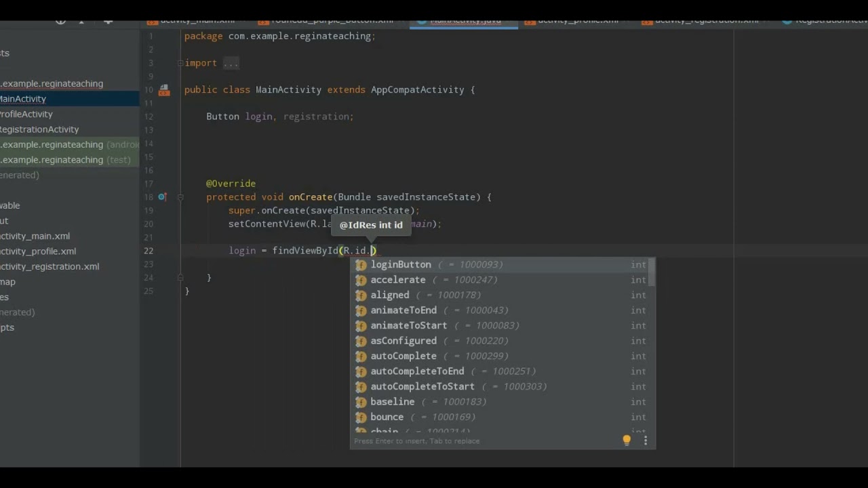Click the fold end marker beside the onCreate closing brace

click(180, 277)
